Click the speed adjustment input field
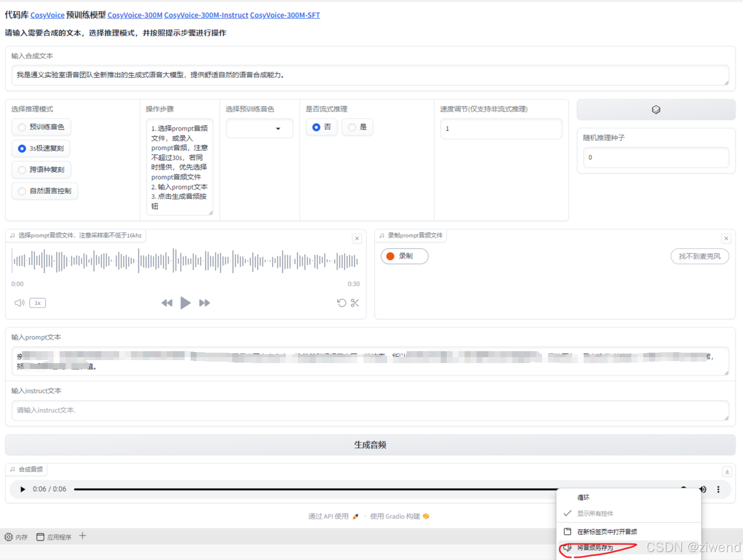The height and width of the screenshot is (560, 743). click(x=501, y=128)
